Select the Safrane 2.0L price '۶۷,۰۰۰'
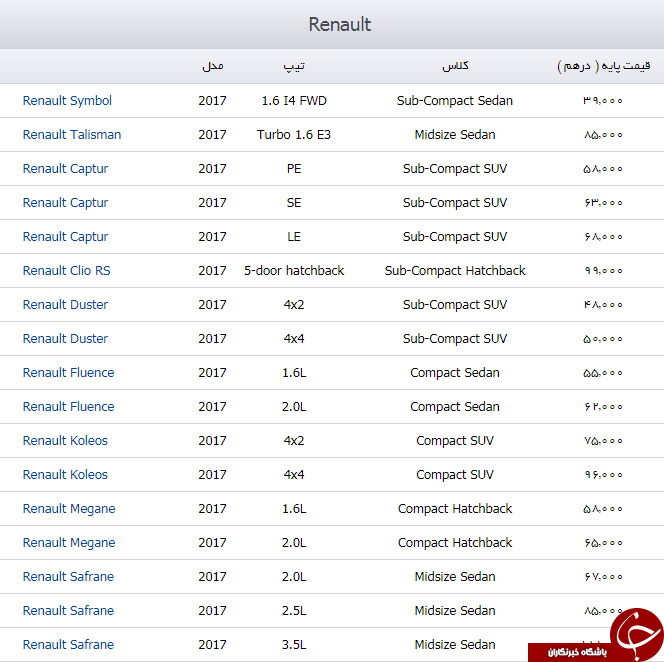 coord(603,576)
